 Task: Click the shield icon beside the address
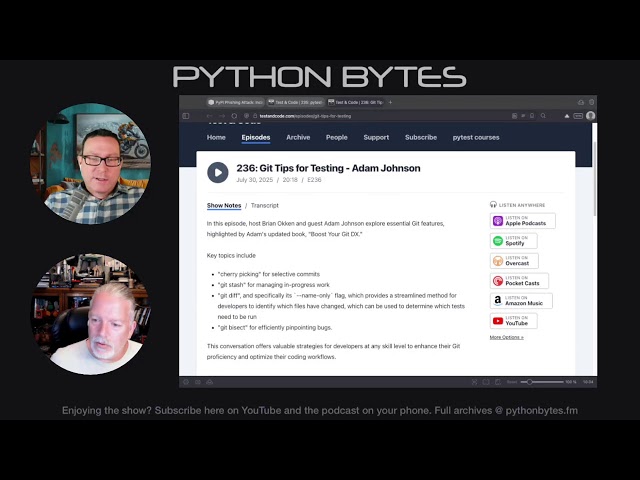(246, 116)
